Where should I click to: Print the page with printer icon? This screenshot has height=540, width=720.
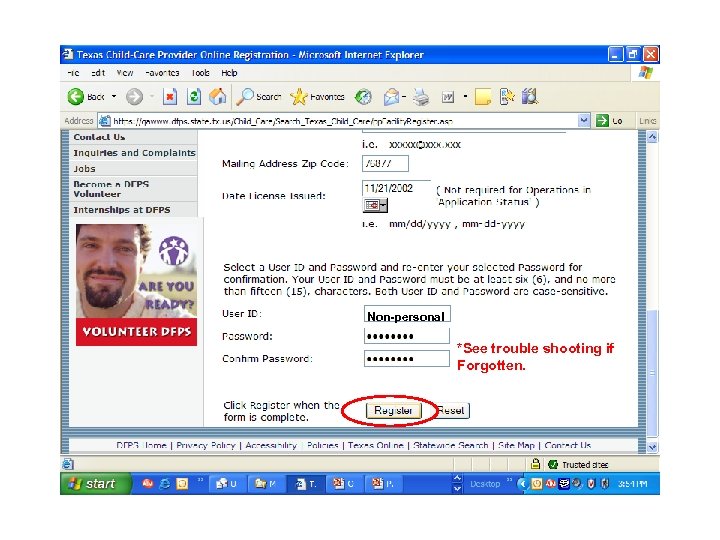(x=421, y=97)
